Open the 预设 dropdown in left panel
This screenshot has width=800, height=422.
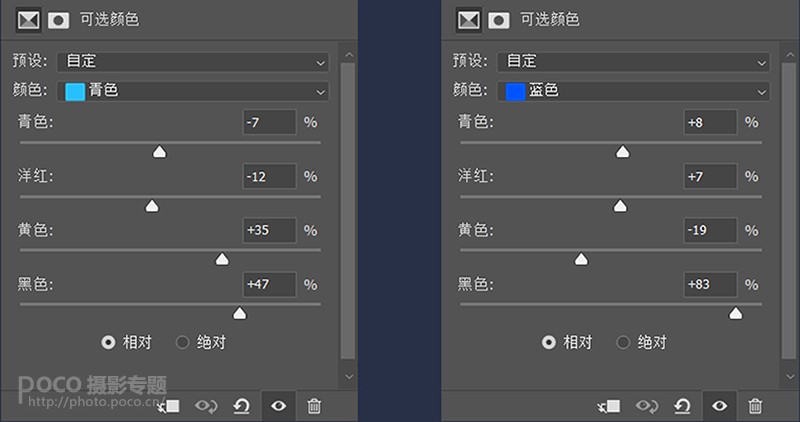[193, 62]
